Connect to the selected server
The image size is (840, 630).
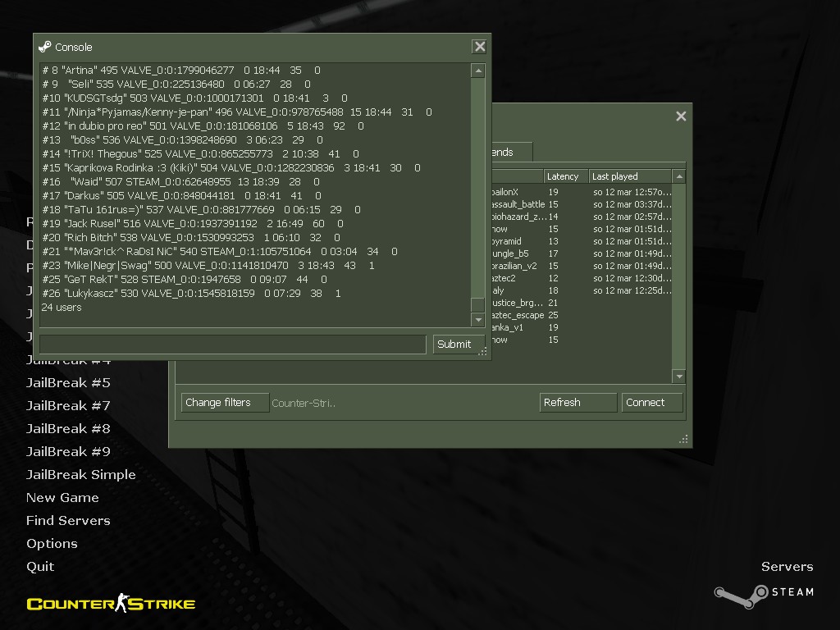pos(652,402)
